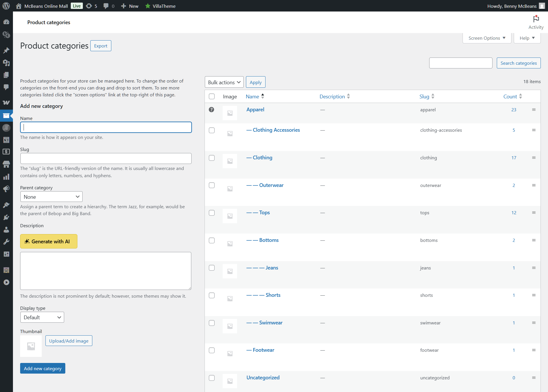
Task: Expand the Help panel
Action: (x=527, y=38)
